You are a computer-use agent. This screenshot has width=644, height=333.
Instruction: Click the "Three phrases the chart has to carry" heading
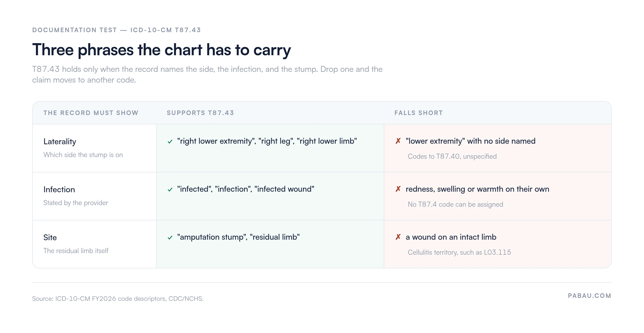(162, 50)
